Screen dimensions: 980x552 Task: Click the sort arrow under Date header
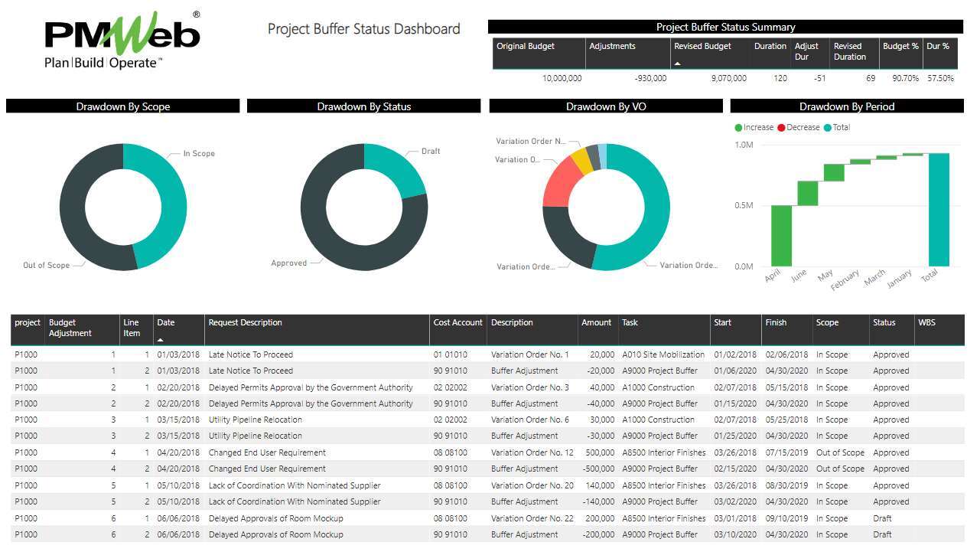point(161,339)
